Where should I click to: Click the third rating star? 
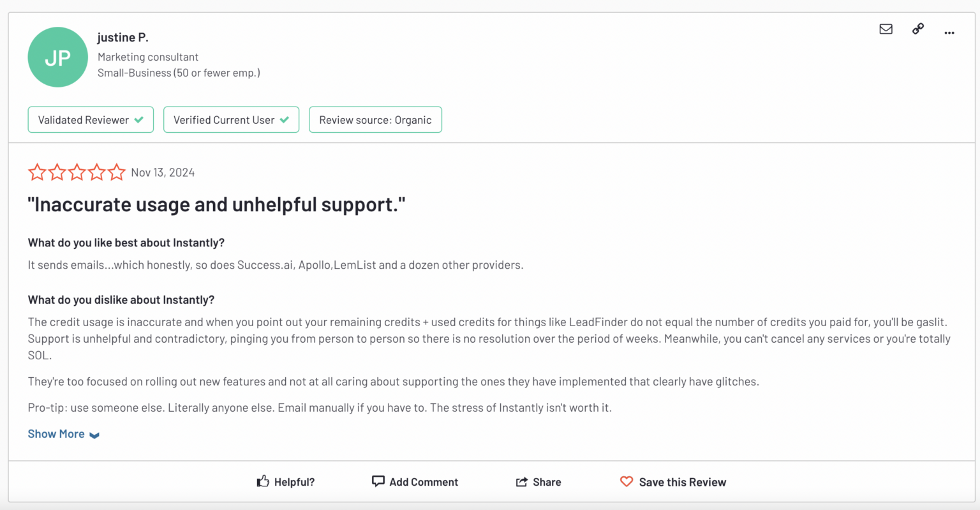pyautogui.click(x=77, y=172)
